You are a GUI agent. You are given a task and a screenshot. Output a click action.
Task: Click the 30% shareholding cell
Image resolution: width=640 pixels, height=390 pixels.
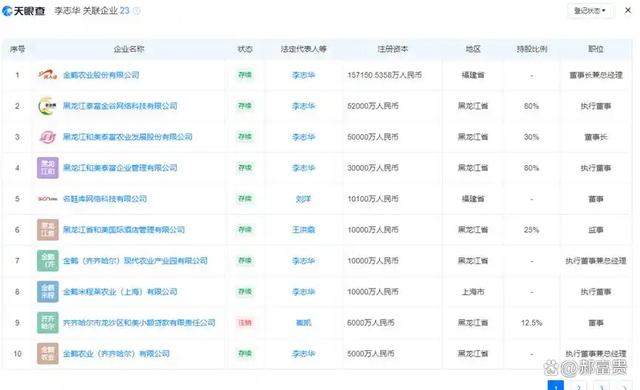click(531, 137)
